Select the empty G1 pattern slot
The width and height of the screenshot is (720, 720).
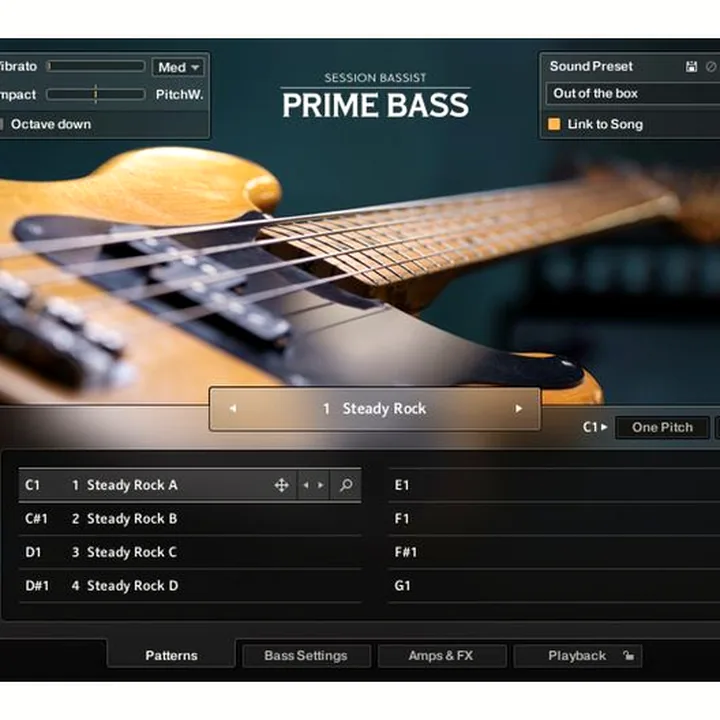[x=554, y=585]
